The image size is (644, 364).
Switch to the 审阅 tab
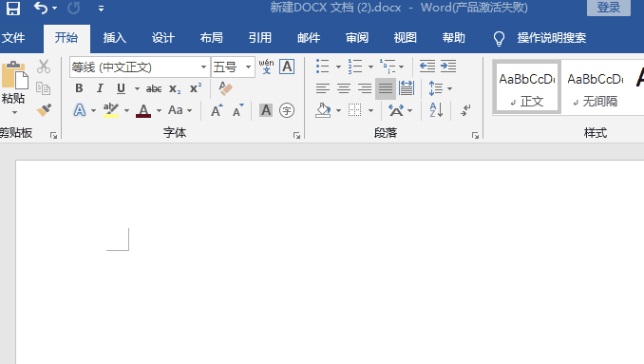tap(357, 38)
